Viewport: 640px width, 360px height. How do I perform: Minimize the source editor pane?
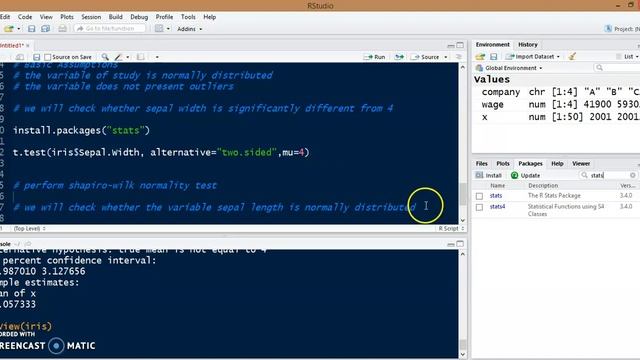(451, 45)
